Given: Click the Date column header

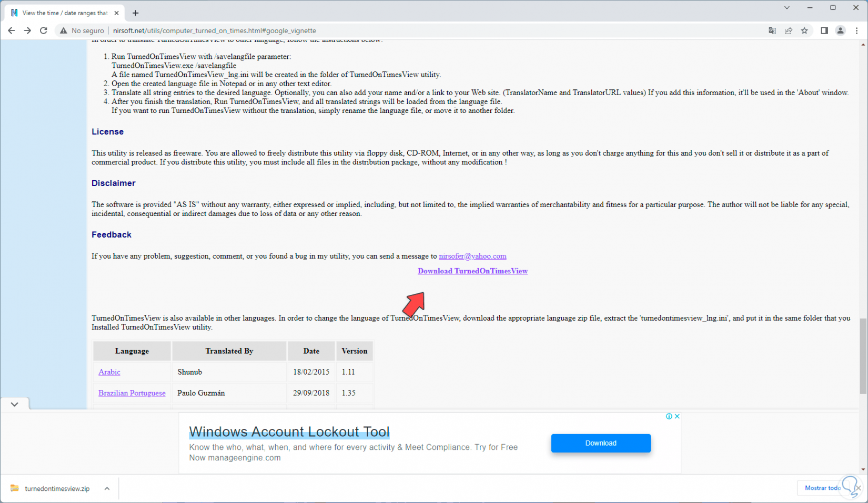Looking at the screenshot, I should (311, 351).
